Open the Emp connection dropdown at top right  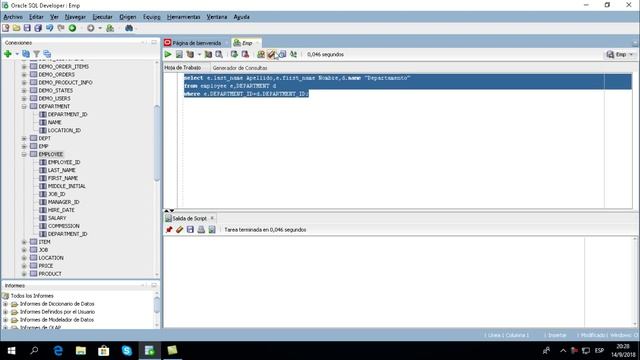[x=620, y=54]
